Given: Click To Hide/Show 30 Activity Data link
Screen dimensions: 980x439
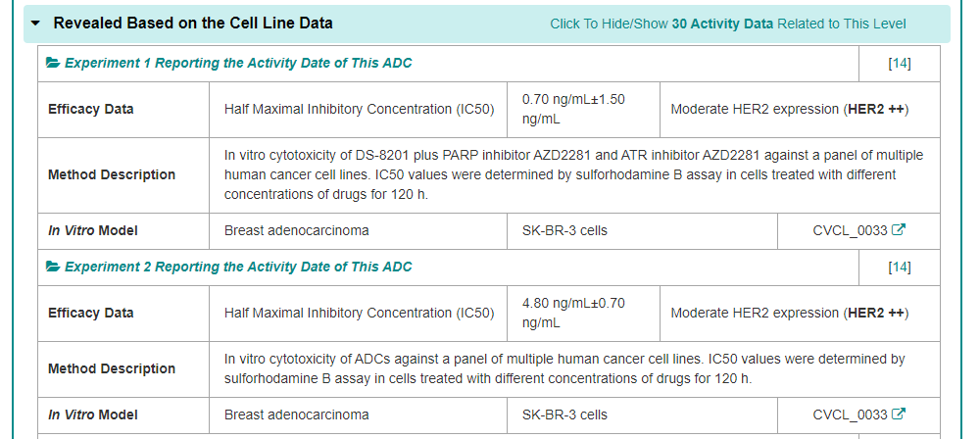Looking at the screenshot, I should (727, 24).
